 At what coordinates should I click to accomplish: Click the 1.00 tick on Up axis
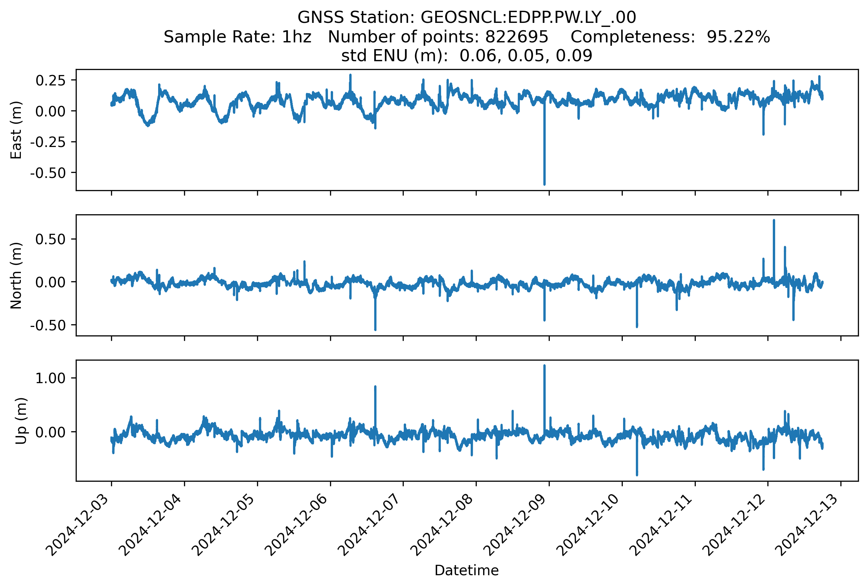50,378
